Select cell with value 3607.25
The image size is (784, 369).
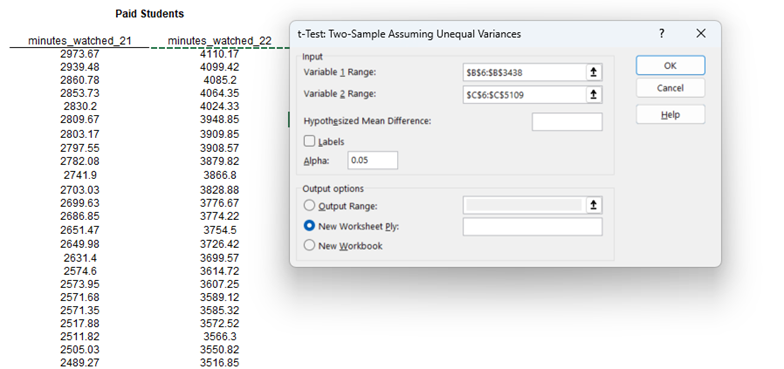(220, 284)
